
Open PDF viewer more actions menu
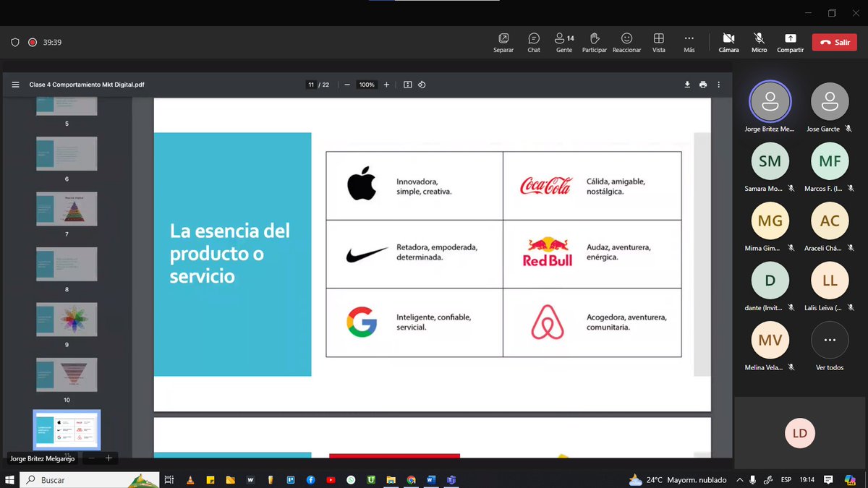tap(718, 85)
